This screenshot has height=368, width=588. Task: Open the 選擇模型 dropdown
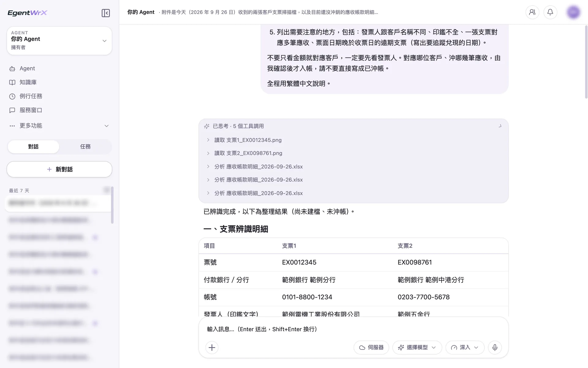[417, 347]
